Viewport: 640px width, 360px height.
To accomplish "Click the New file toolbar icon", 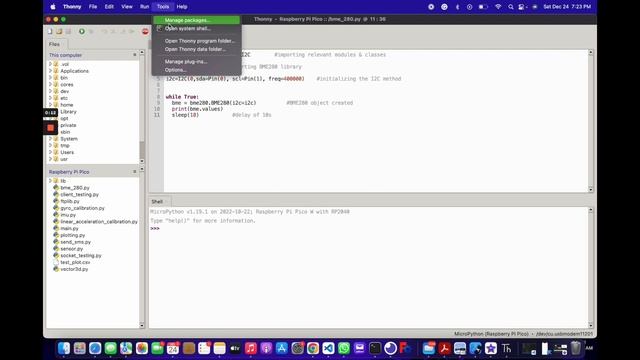I will point(50,31).
